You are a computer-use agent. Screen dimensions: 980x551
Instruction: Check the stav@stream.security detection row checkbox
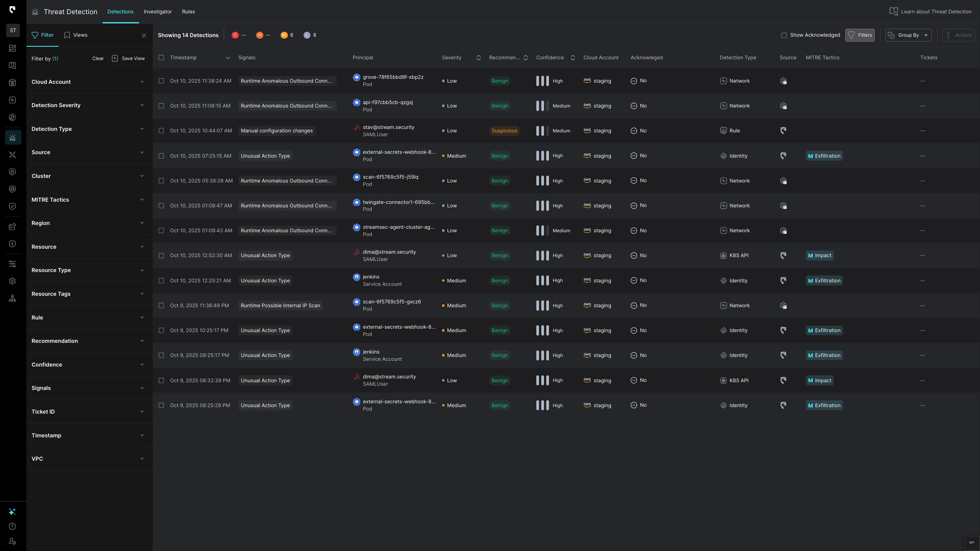tap(161, 131)
